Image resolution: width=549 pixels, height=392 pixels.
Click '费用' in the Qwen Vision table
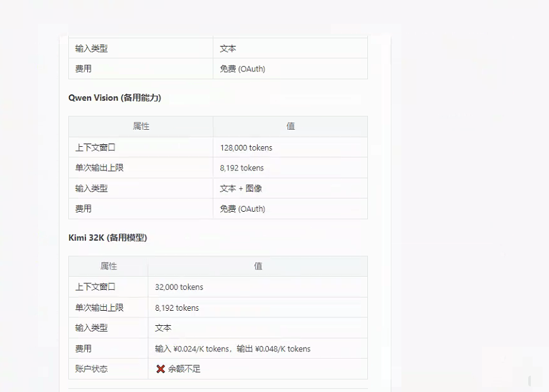point(83,208)
